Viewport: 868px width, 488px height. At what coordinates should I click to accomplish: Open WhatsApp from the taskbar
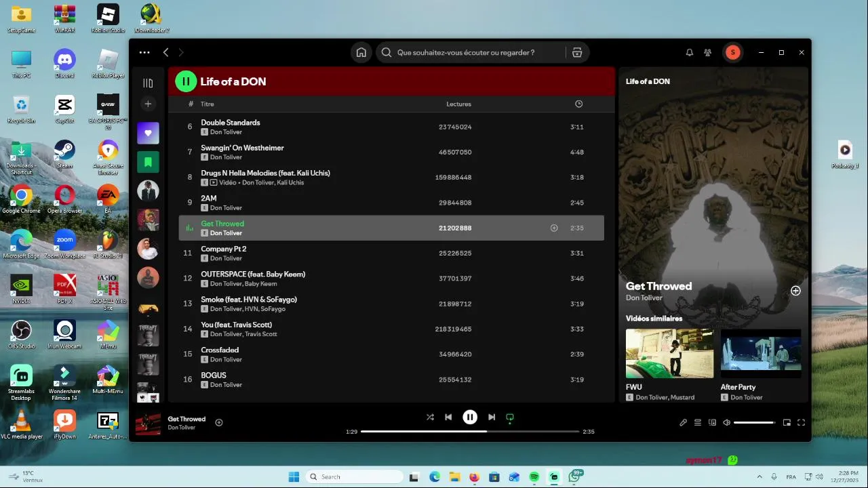pos(574,477)
